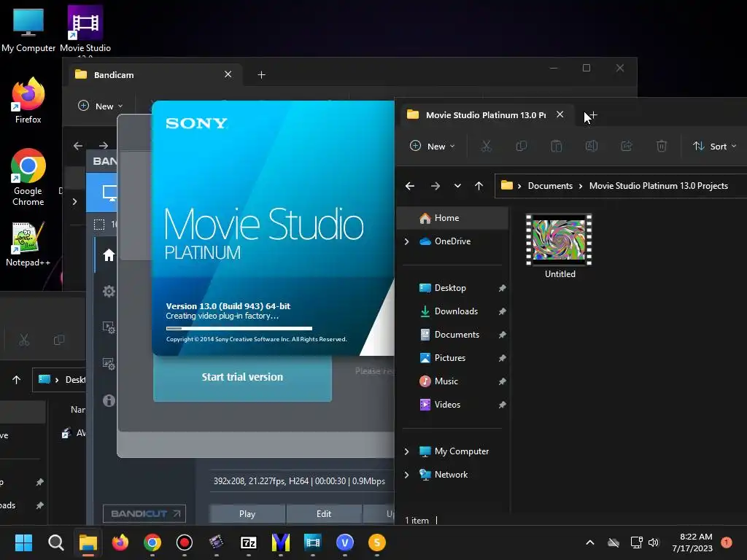
Task: Click the Copy icon in Movie Studio Projects toolbar
Action: (521, 146)
